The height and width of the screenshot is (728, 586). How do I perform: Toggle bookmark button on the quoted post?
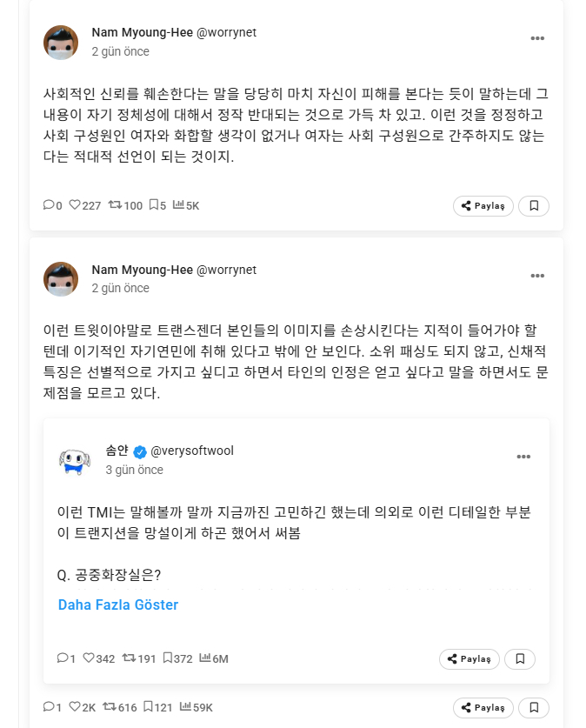tap(520, 659)
